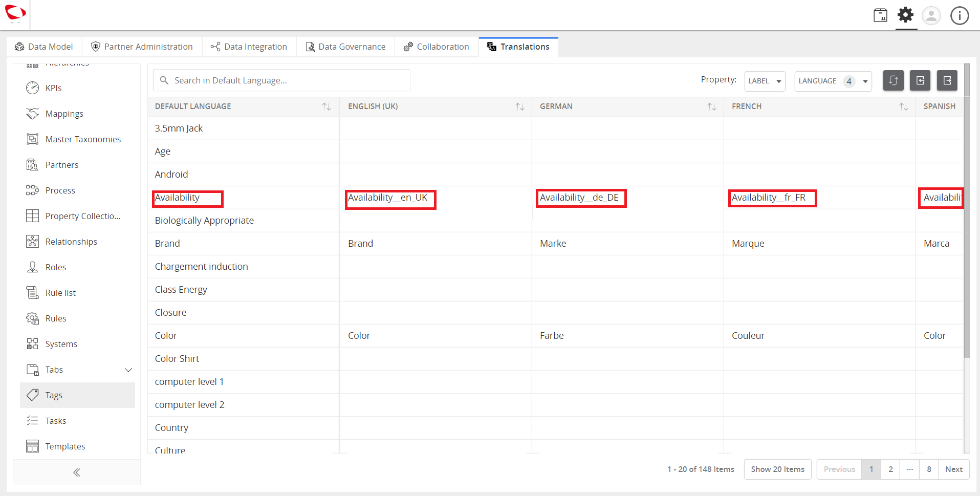Click the Mappings handshake icon
This screenshot has height=496, width=980.
(32, 114)
